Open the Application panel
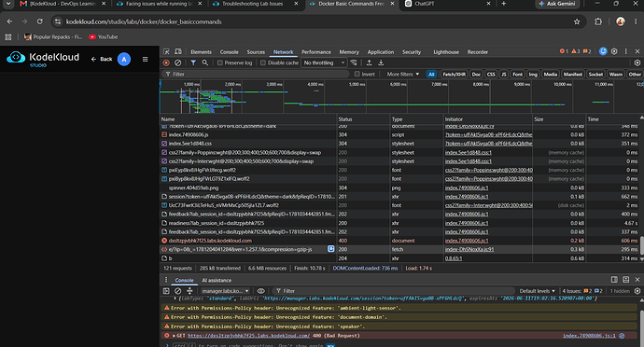Screen dimensions: 644x347 click(380, 51)
